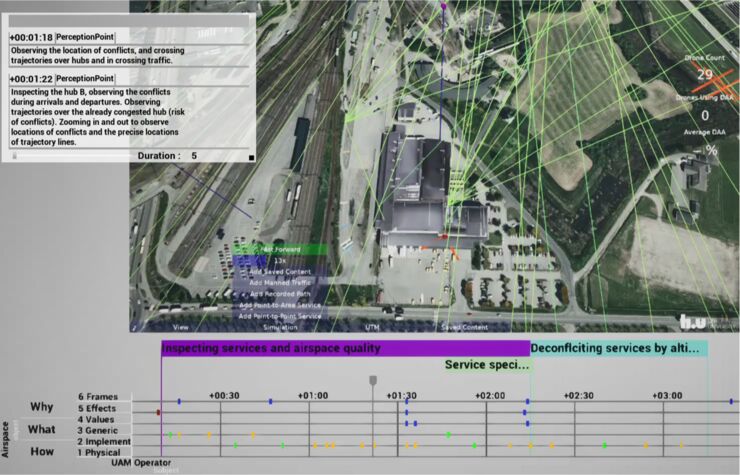Screen dimensions: 740x475
Task: Open the note text starting 'Observing the location of conflicts'
Action: coord(98,55)
